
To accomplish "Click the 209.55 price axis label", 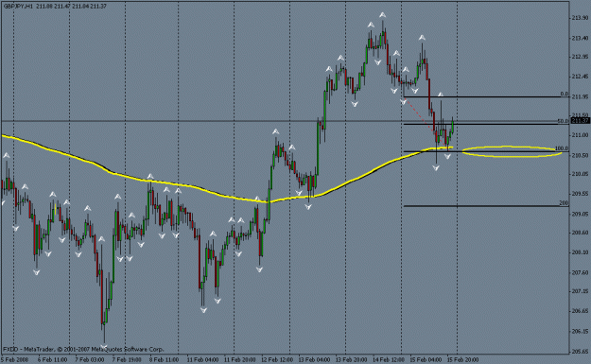I will coord(581,194).
